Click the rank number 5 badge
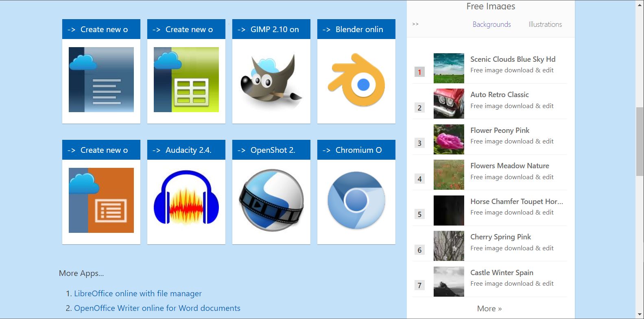This screenshot has height=319, width=644. tap(419, 214)
